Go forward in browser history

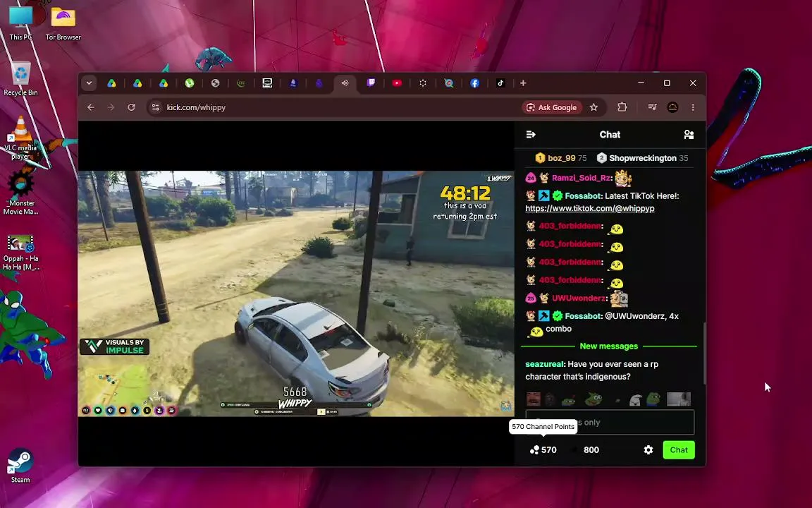[111, 107]
